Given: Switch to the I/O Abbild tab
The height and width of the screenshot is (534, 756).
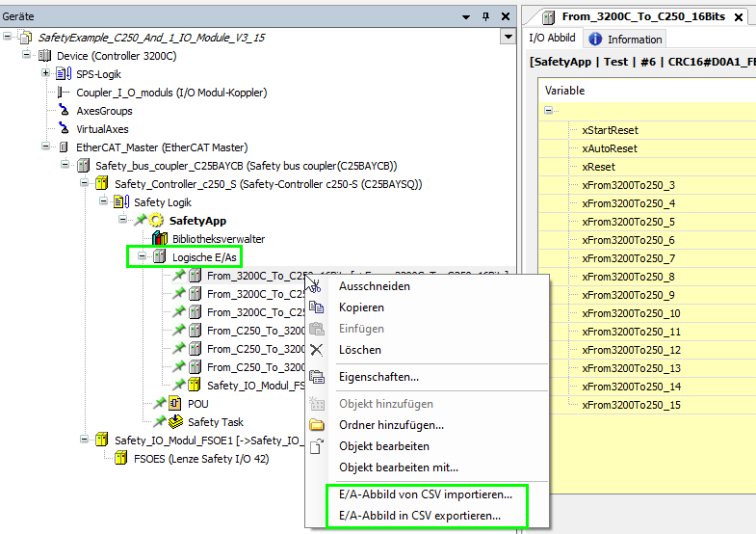Looking at the screenshot, I should pos(552,39).
